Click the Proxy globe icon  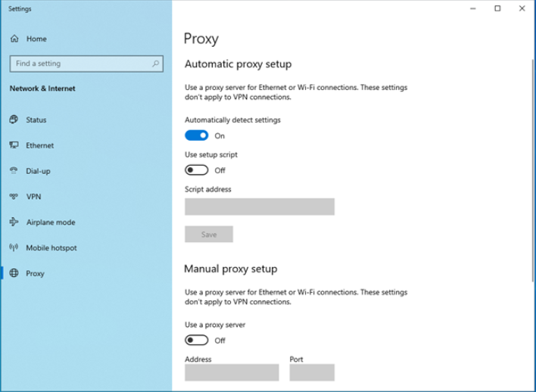point(14,272)
